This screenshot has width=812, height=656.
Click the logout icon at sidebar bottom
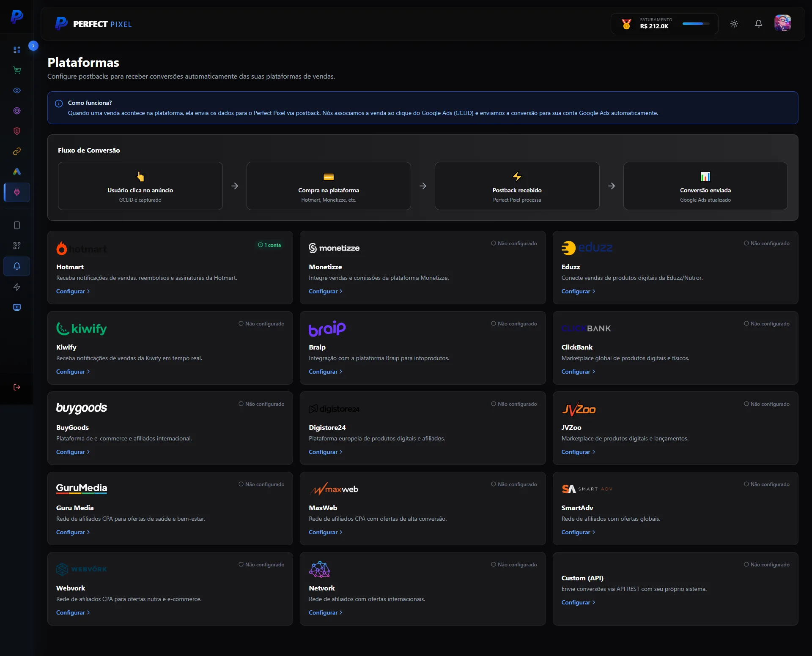pos(17,387)
